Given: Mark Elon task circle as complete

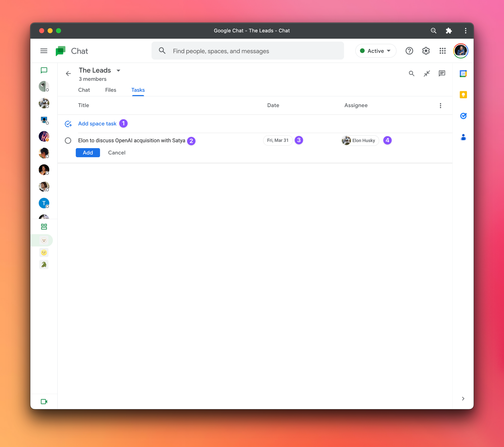Looking at the screenshot, I should pyautogui.click(x=68, y=141).
